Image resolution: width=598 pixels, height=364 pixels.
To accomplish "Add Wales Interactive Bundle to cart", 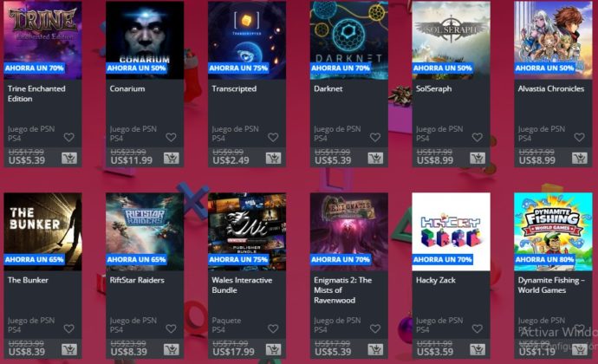I will (x=274, y=349).
